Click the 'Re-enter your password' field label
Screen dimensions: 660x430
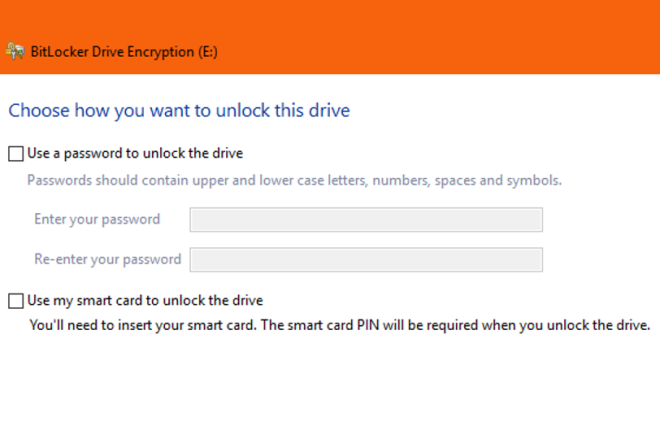click(108, 259)
